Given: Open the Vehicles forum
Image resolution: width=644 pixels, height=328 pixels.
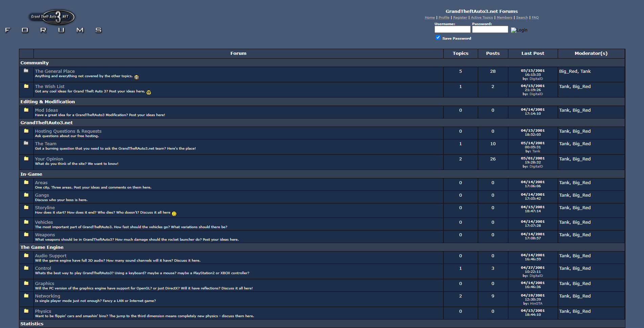Looking at the screenshot, I should [x=44, y=222].
